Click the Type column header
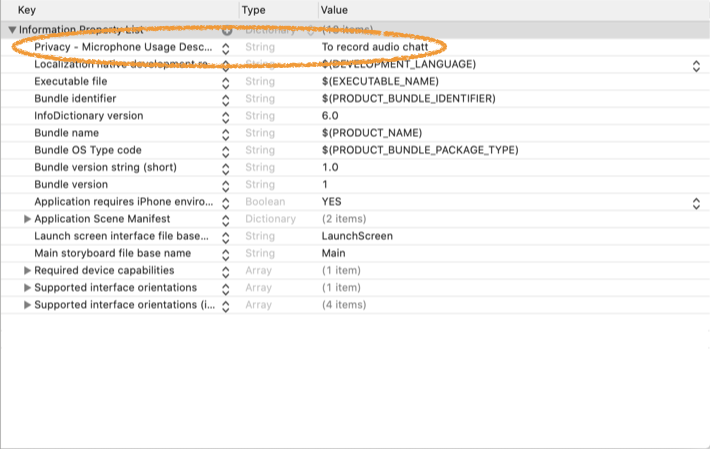710x449 pixels. tap(254, 9)
